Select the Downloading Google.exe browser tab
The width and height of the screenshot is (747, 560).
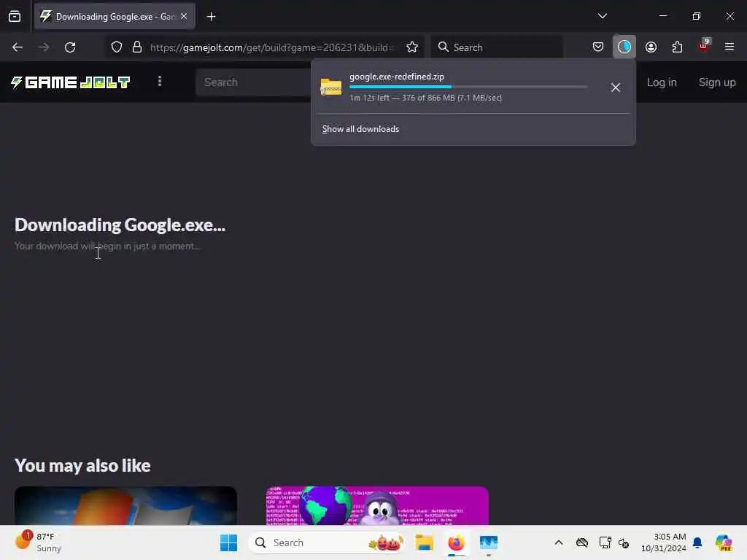coord(115,17)
